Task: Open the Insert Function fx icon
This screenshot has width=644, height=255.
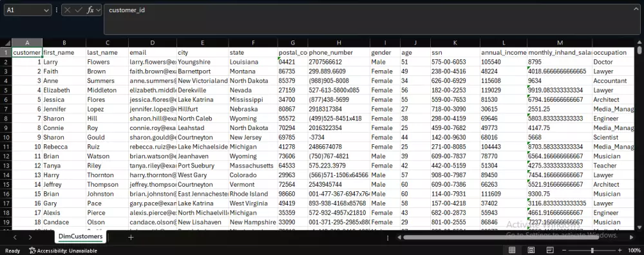Action: 90,10
